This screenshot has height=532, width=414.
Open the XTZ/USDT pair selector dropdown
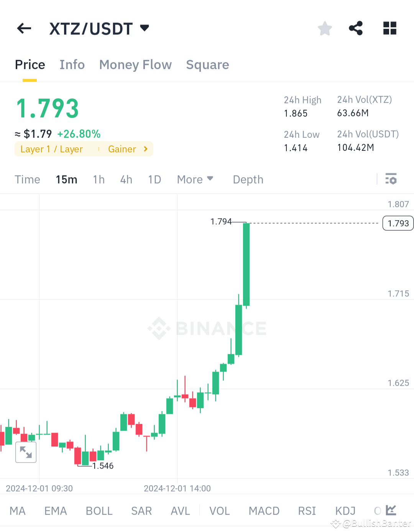(100, 28)
